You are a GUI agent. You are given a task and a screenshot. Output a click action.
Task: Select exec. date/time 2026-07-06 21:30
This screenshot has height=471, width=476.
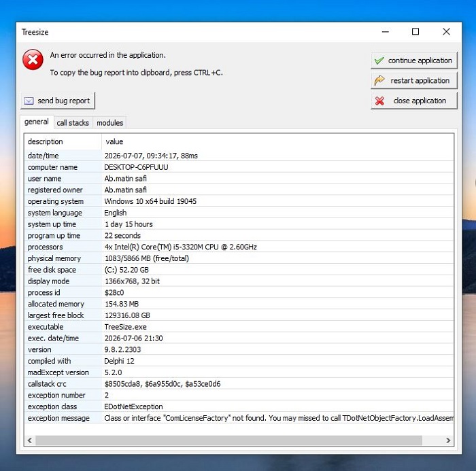(133, 338)
